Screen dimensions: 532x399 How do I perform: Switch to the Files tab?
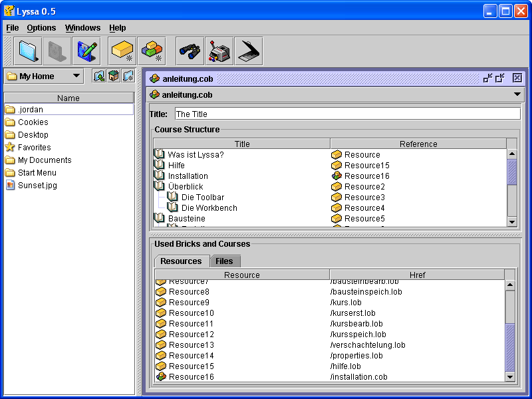[x=225, y=261]
